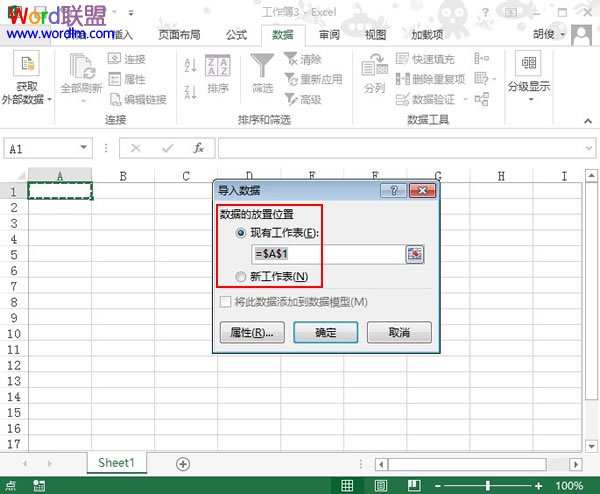Viewport: 600px width, 494px height.
Task: Open the View tab
Action: coord(375,35)
